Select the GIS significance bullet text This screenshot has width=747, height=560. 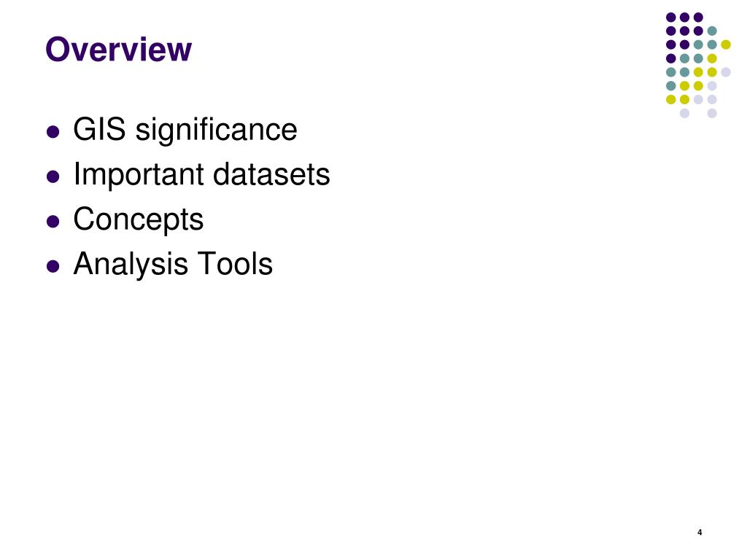(x=185, y=130)
